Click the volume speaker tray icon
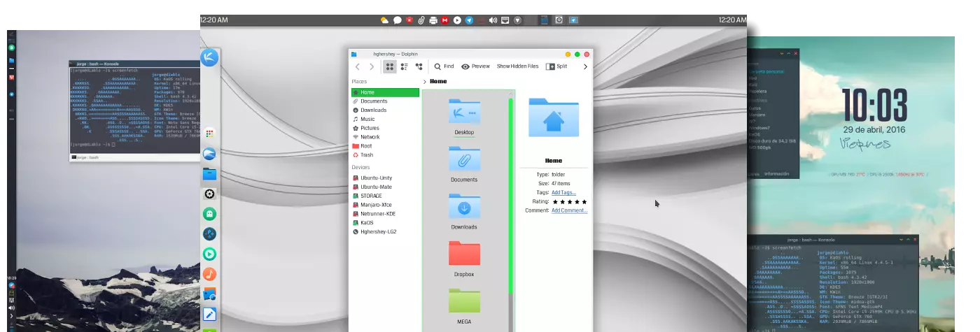 493,20
